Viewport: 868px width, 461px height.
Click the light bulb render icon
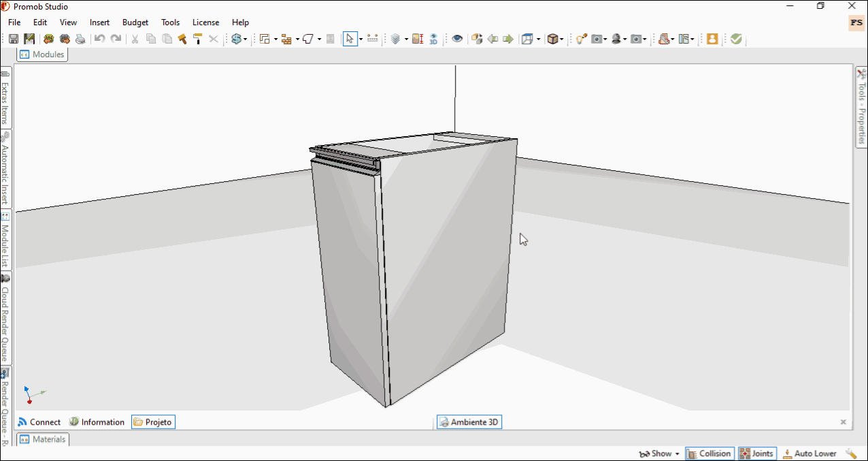[582, 39]
